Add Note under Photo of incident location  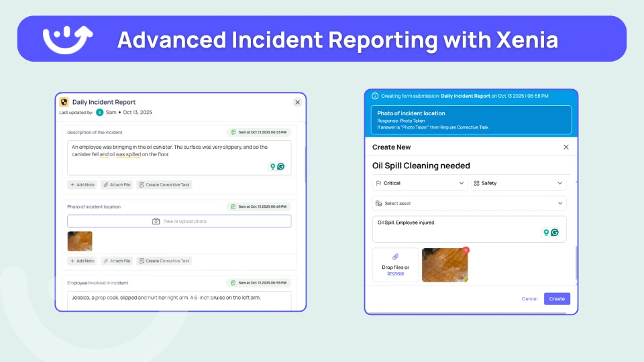point(82,261)
